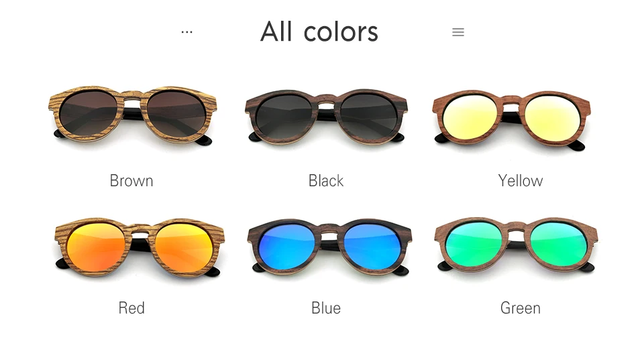644x337 pixels.
Task: Click the Green color label
Action: [x=521, y=308]
